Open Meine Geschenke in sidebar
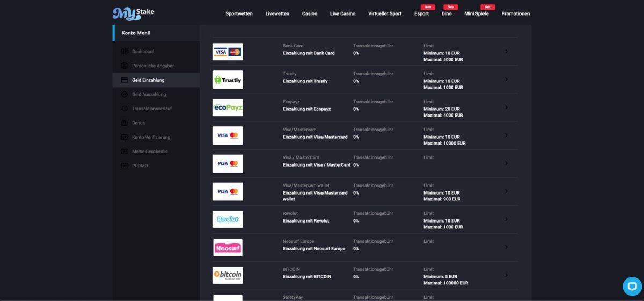The image size is (644, 301). click(x=150, y=152)
